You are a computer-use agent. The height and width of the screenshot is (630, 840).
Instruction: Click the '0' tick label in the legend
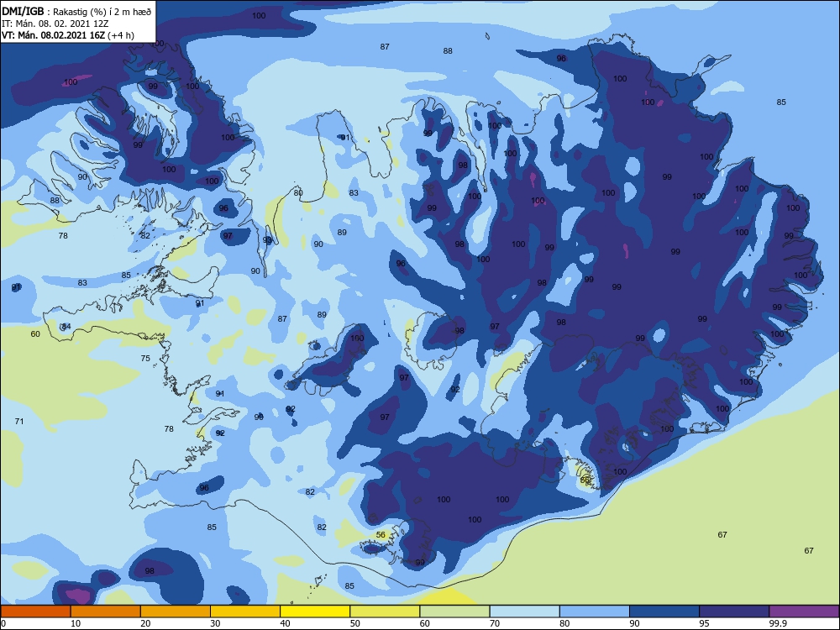(x=3, y=623)
